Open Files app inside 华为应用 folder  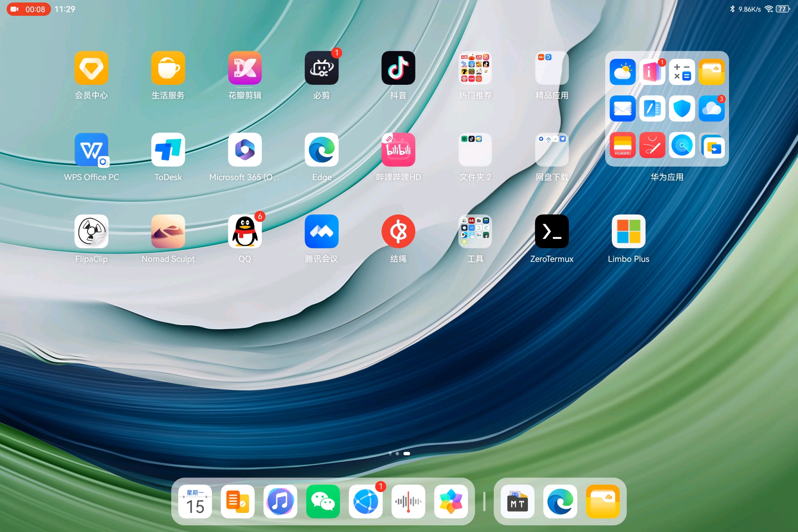point(712,72)
